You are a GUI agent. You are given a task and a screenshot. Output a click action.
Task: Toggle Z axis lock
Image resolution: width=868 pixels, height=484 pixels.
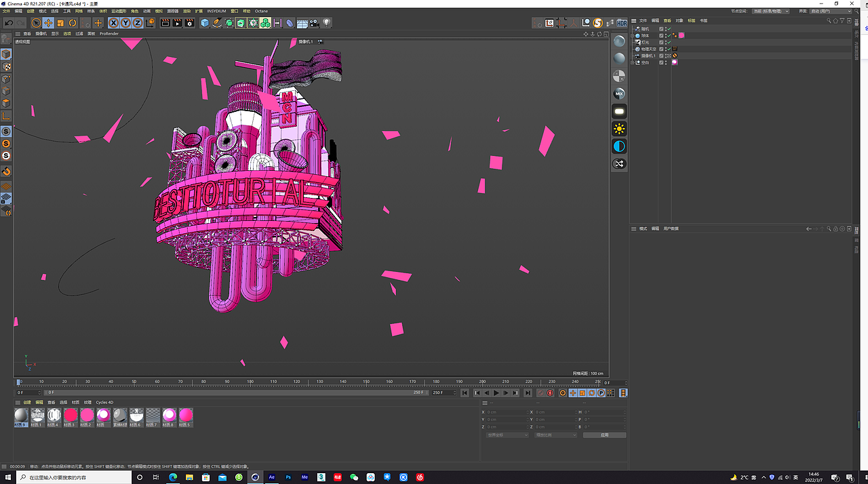pos(137,23)
